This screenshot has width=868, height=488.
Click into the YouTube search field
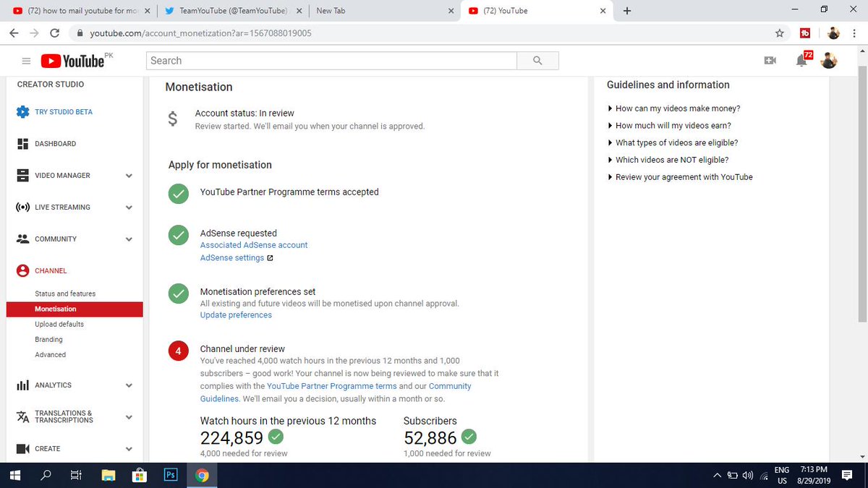point(331,61)
